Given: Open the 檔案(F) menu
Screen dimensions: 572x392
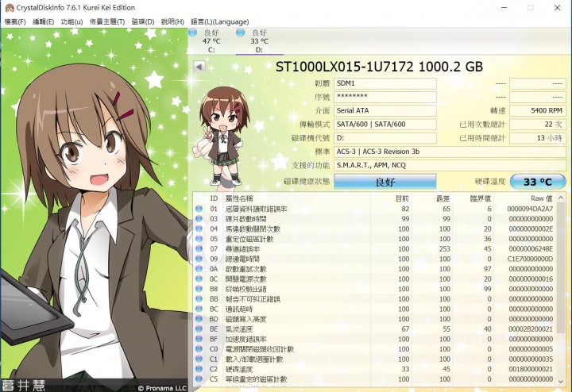Looking at the screenshot, I should (15, 22).
